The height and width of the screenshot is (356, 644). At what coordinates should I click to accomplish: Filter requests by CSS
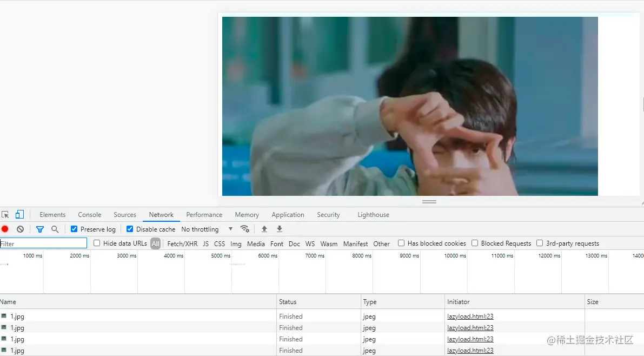(x=220, y=244)
